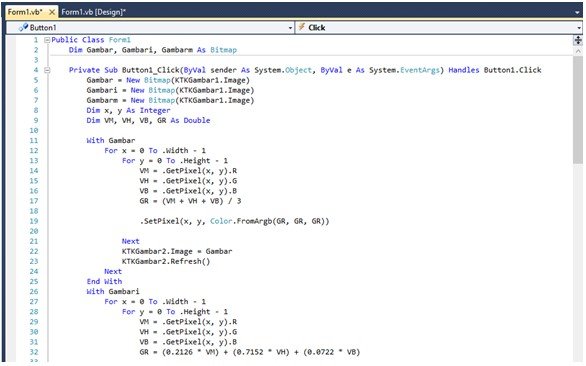This screenshot has height=366, width=586.
Task: Click the 'Next' keyword on line 24
Action: 113,271
